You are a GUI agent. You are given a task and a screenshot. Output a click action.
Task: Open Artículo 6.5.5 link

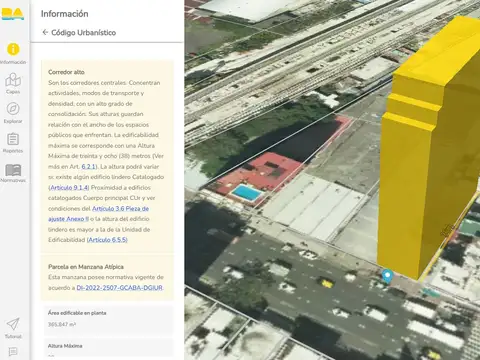(x=107, y=240)
